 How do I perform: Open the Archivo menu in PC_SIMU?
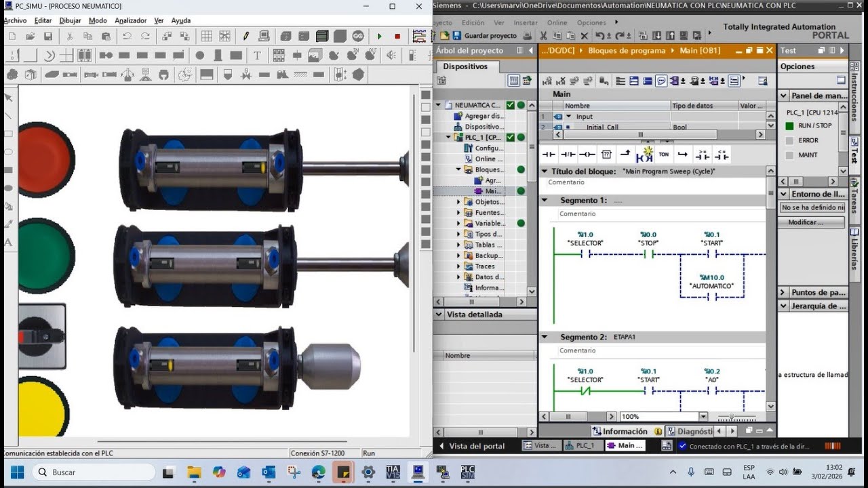pos(16,20)
